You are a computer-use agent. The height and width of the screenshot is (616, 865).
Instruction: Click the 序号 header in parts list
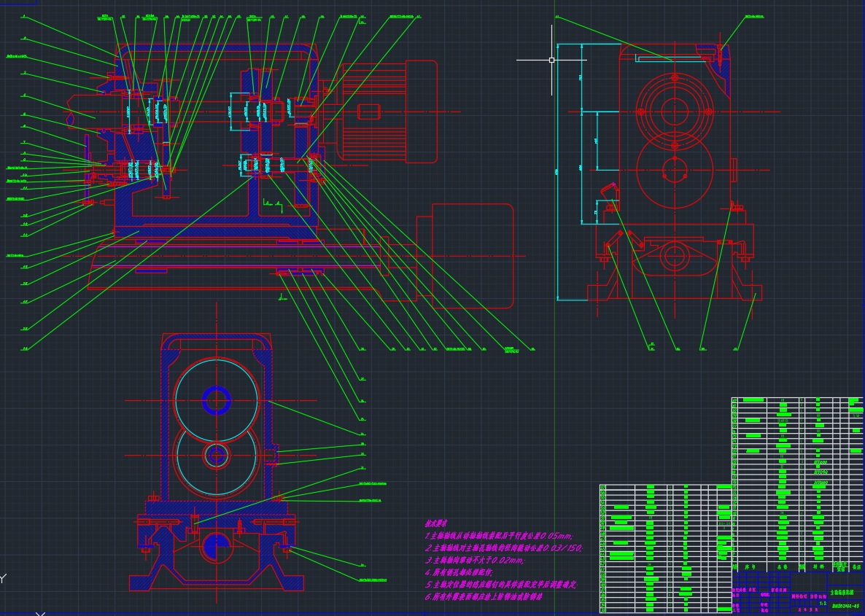tap(750, 566)
